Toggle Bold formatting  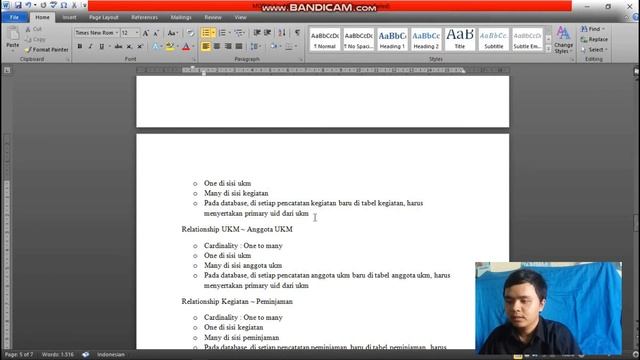[80, 46]
